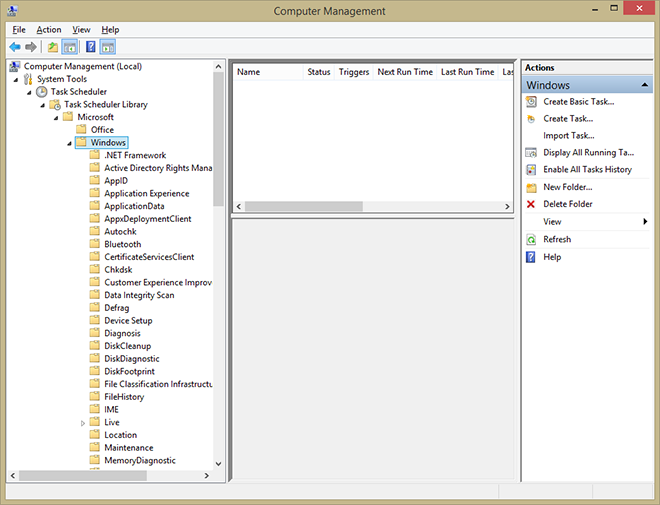Click the tree pane vertical scrollbar thumb

(218, 139)
